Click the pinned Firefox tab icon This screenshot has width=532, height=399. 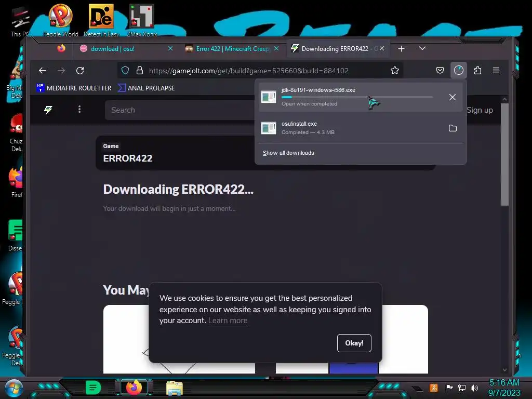(x=61, y=48)
